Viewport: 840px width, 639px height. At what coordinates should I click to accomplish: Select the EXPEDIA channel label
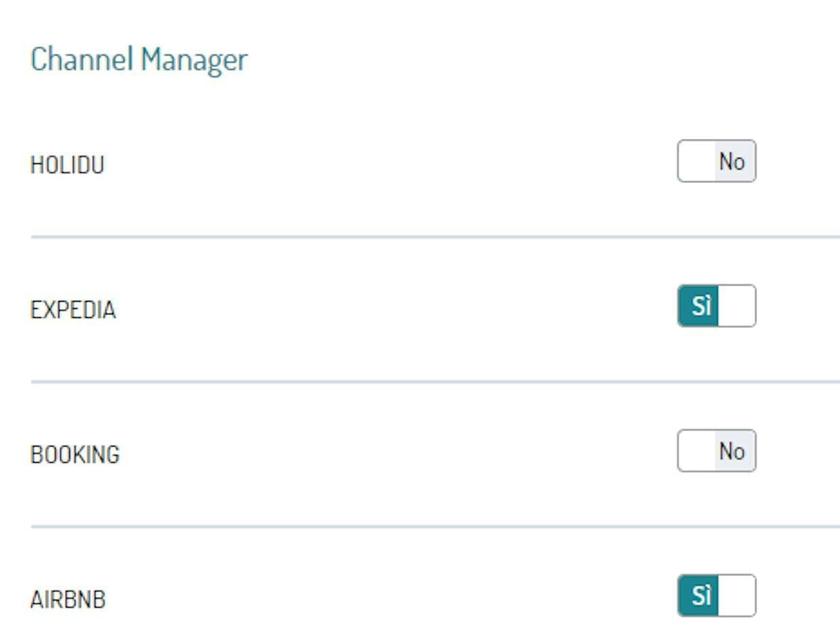(72, 310)
